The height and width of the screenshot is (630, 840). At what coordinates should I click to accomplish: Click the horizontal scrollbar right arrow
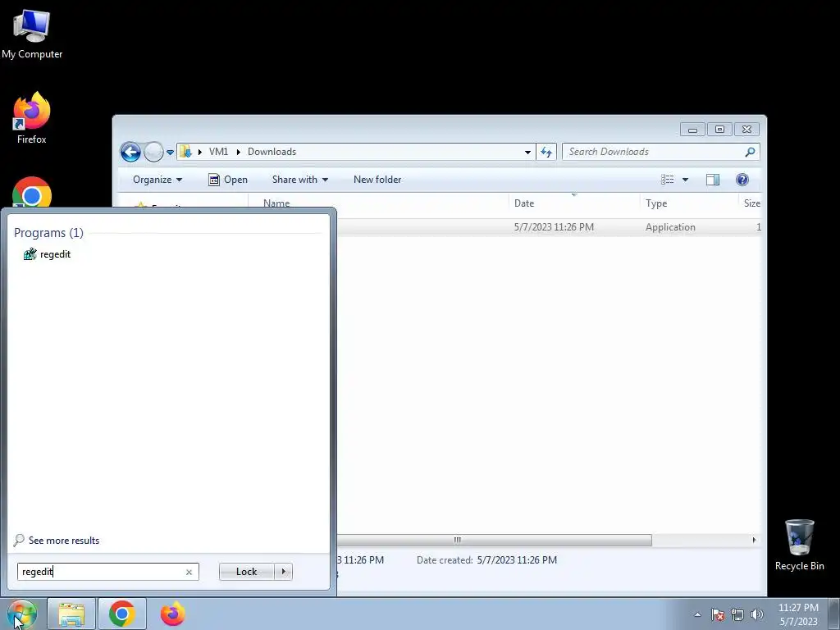[754, 540]
